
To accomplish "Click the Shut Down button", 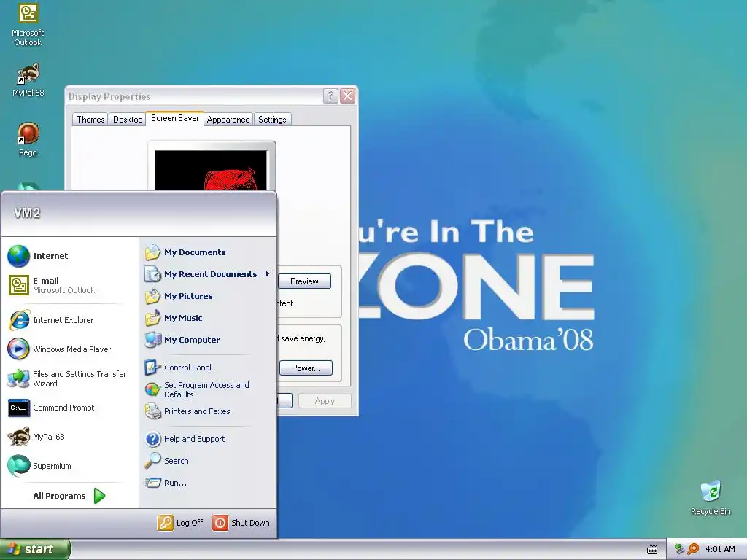I will (241, 523).
